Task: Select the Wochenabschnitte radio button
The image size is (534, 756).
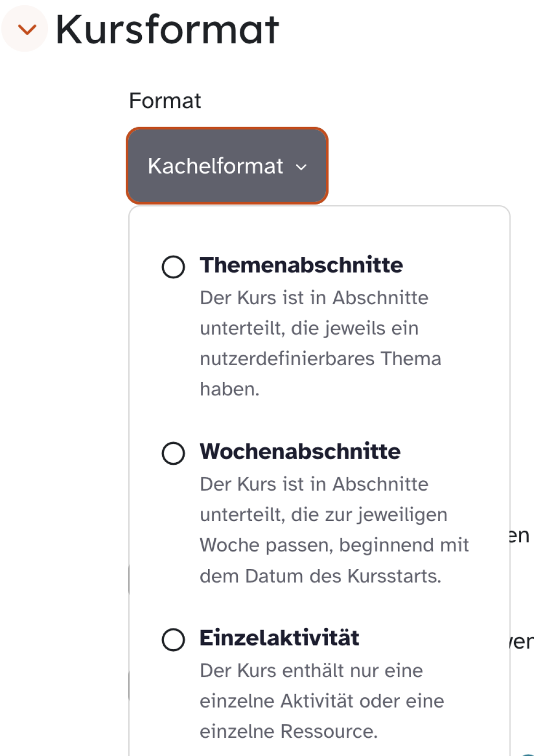Action: pyautogui.click(x=174, y=454)
